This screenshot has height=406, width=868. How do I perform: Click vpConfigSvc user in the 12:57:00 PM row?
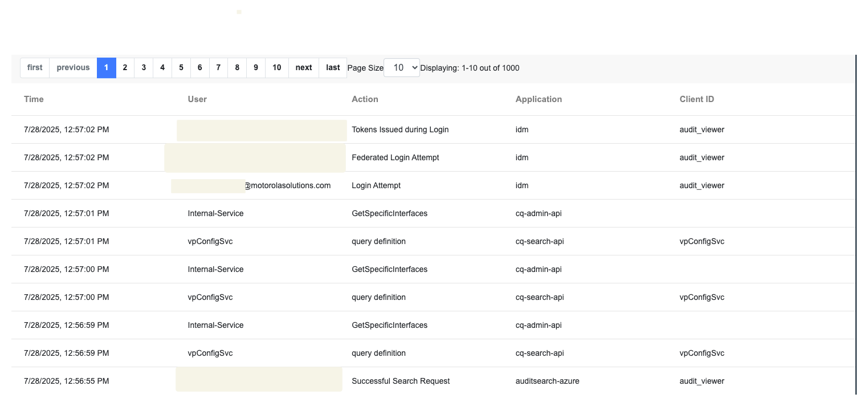[x=210, y=297]
